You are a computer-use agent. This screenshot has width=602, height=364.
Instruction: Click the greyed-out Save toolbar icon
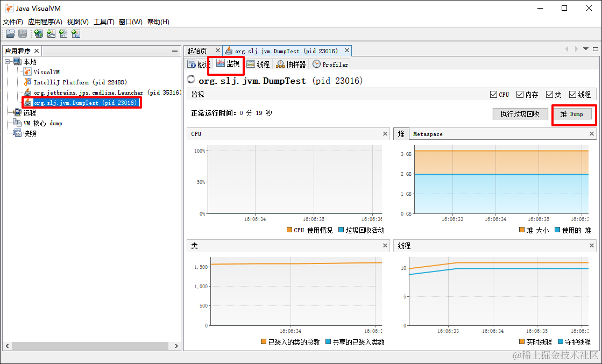pyautogui.click(x=23, y=34)
